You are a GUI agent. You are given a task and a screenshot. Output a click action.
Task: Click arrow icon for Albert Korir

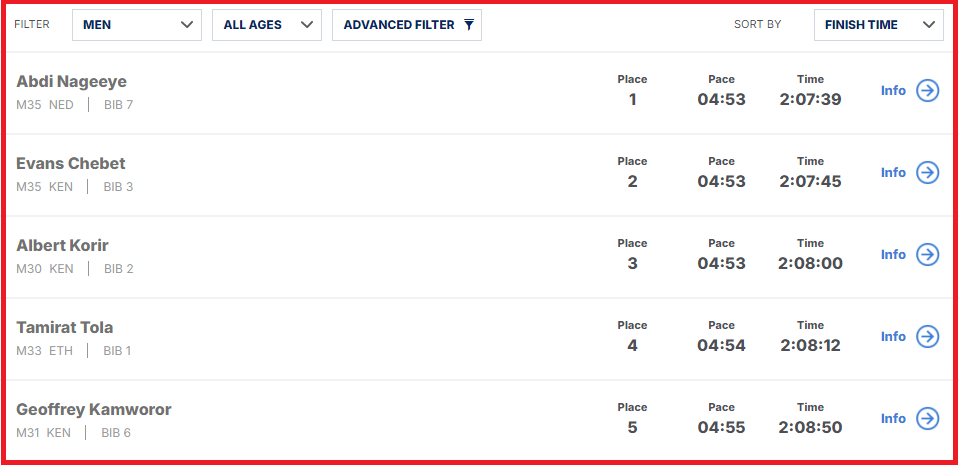tap(927, 254)
